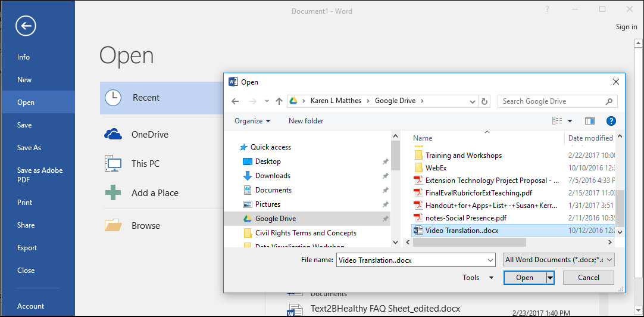
Task: Click the Downloads arrow icon
Action: coord(247,176)
